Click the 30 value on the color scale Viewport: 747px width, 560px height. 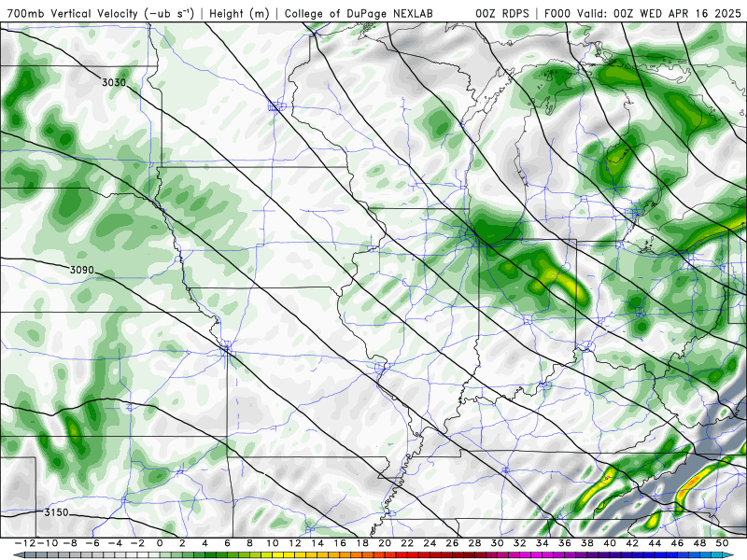(498, 543)
